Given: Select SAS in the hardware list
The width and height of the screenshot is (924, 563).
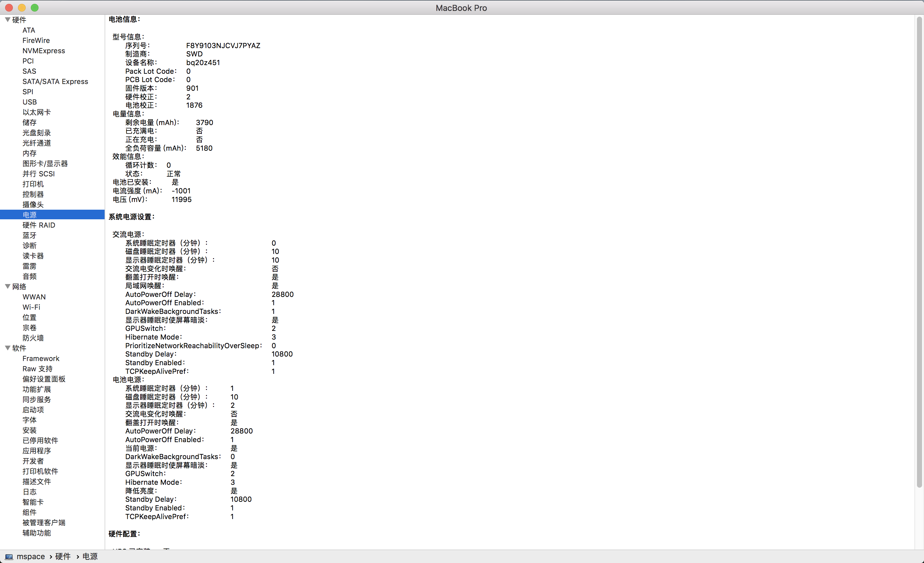Looking at the screenshot, I should tap(29, 71).
